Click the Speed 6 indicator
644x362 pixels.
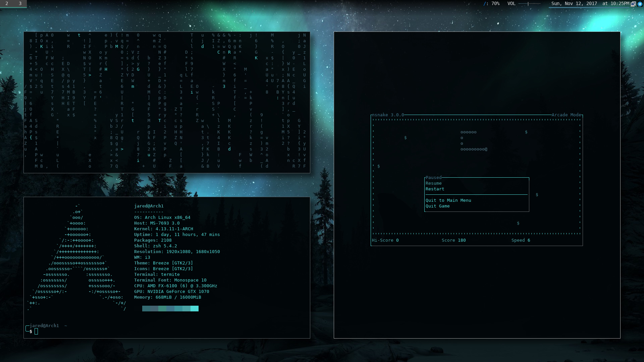521,240
